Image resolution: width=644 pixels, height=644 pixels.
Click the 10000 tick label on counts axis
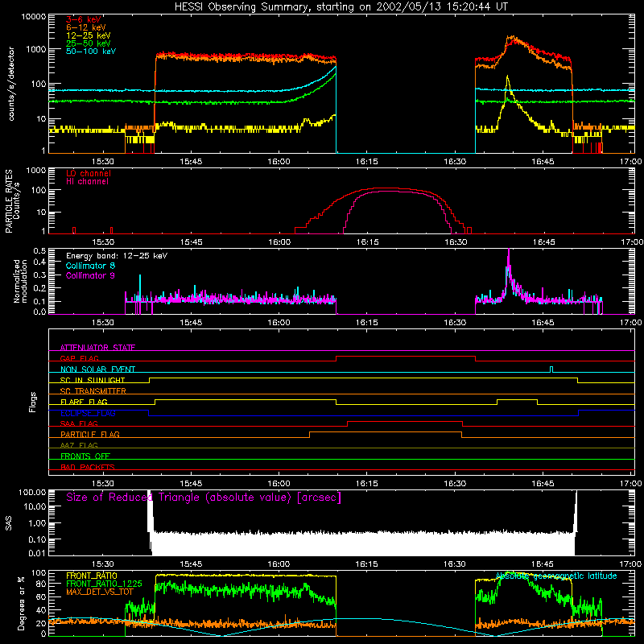(33, 17)
